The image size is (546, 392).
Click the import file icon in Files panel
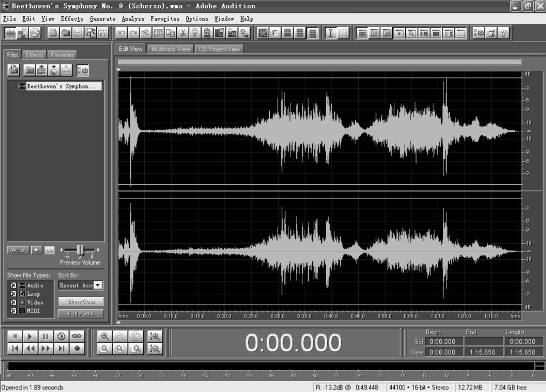(x=13, y=70)
